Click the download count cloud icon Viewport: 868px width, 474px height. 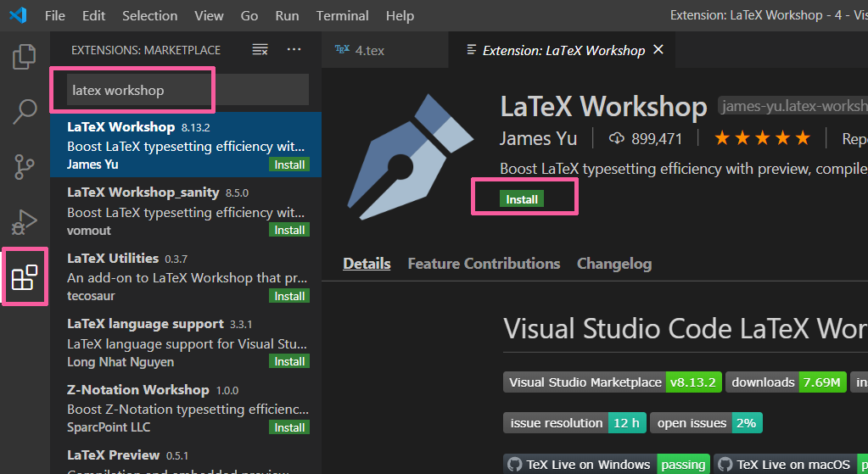pyautogui.click(x=616, y=138)
